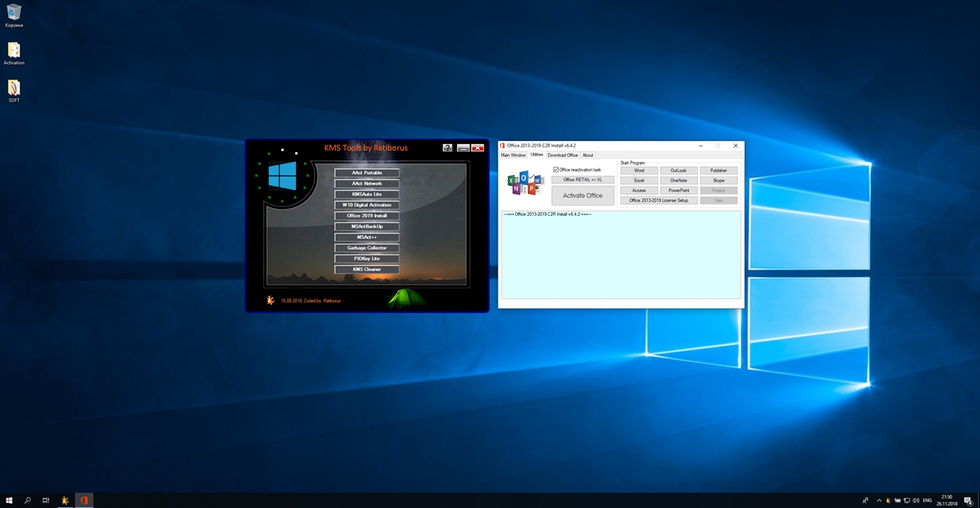Click inside the C2R Install log area

[x=621, y=254]
